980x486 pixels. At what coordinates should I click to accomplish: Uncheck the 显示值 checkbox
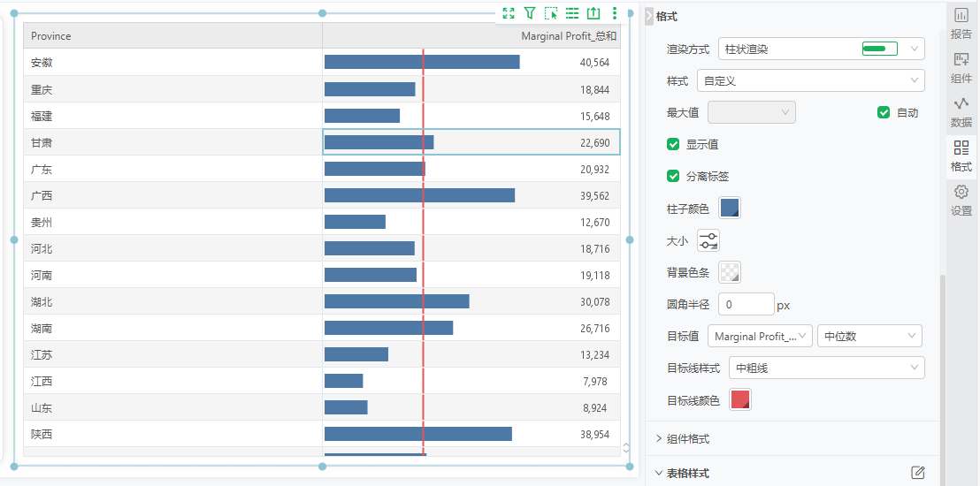(673, 144)
